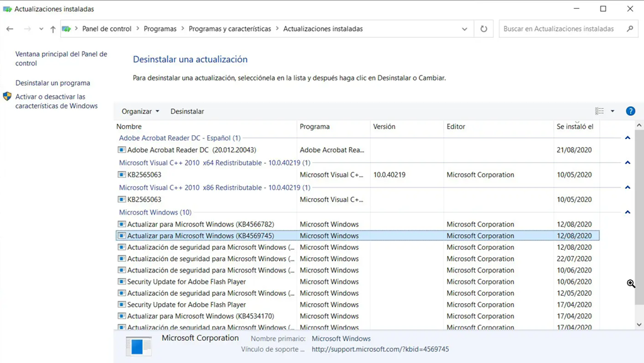The image size is (644, 363).
Task: Click the Back navigation arrow
Action: 9,29
